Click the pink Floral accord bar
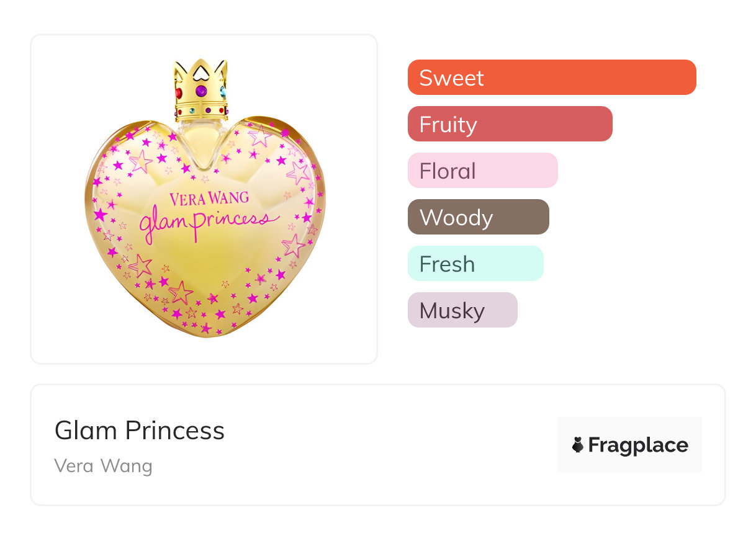The width and height of the screenshot is (756, 536). point(482,171)
